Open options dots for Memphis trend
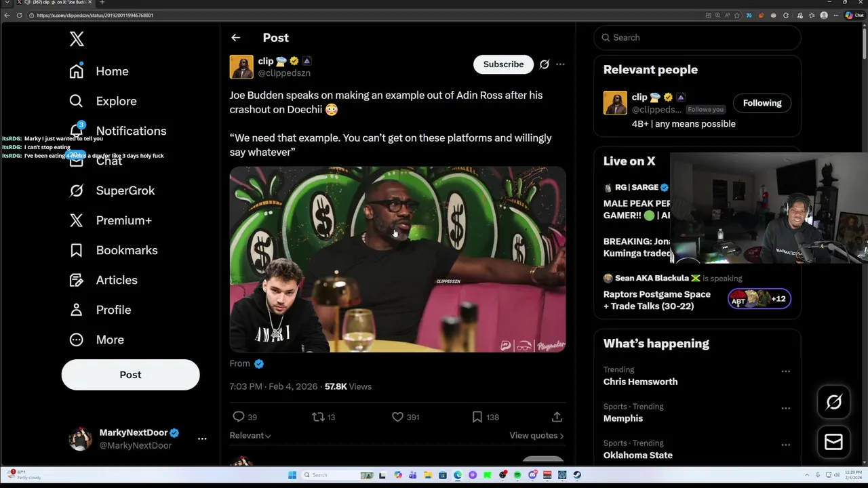This screenshot has width=868, height=488. pos(785,408)
